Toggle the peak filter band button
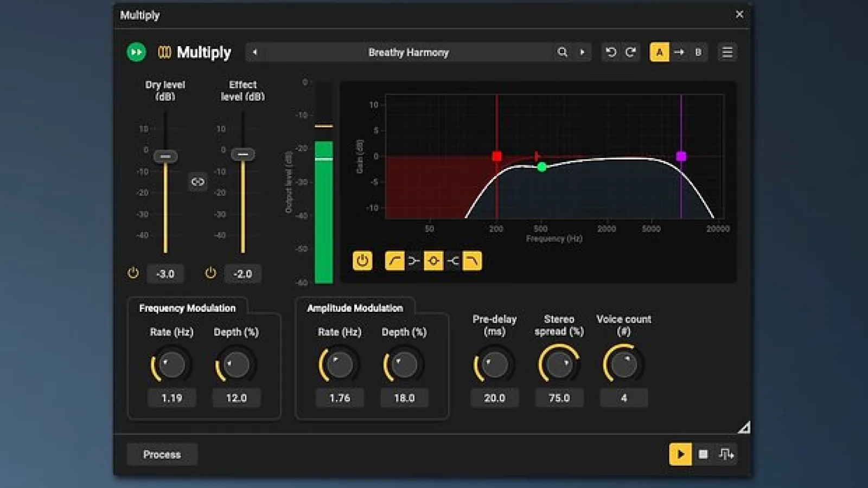The image size is (868, 488). [x=433, y=261]
